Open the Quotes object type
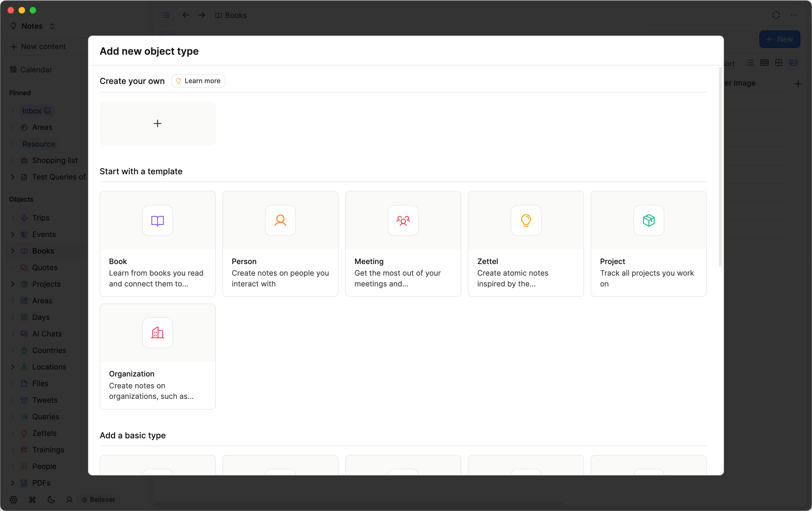The image size is (812, 511). (x=44, y=268)
